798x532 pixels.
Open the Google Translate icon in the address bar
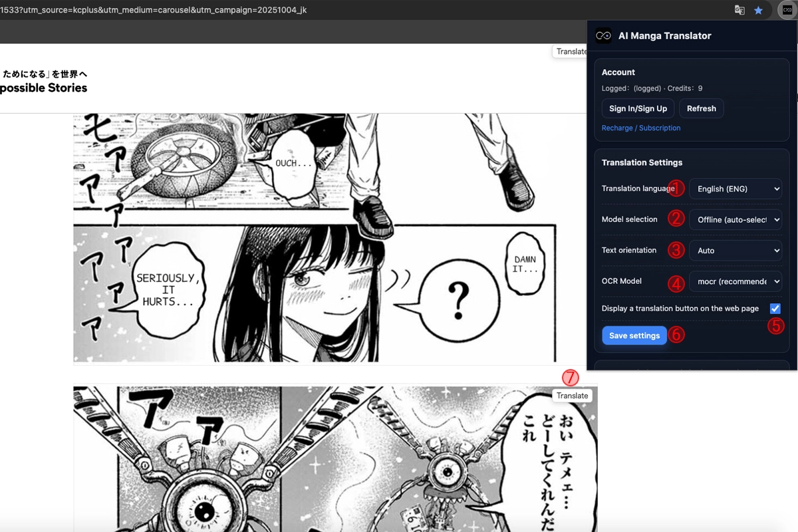(x=739, y=10)
